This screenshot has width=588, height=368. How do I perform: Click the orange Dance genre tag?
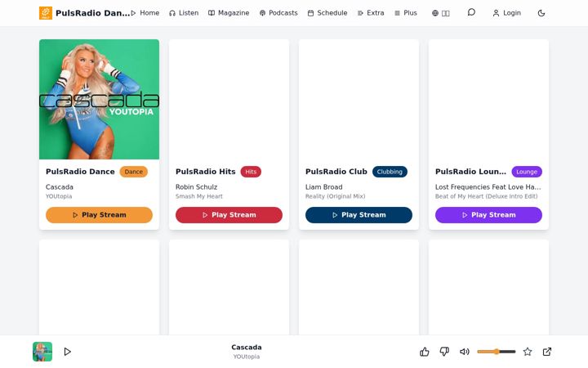(x=133, y=172)
